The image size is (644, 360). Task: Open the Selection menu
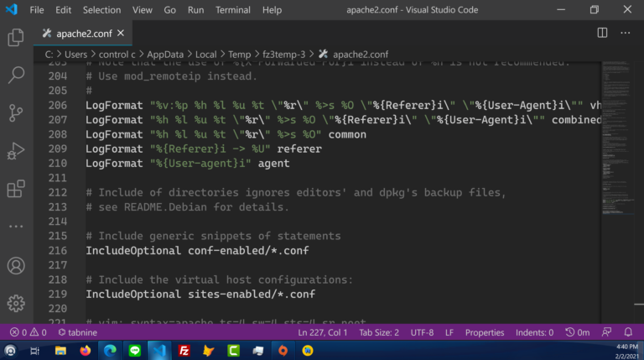coord(101,10)
